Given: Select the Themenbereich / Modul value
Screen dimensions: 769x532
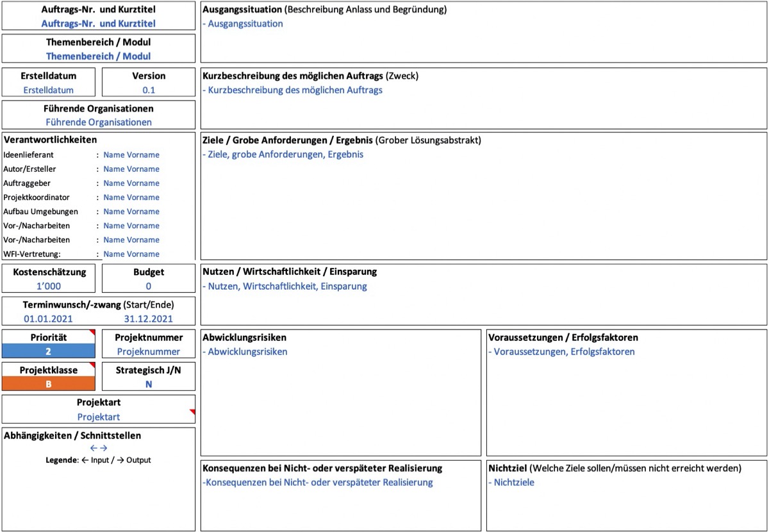Looking at the screenshot, I should [99, 56].
